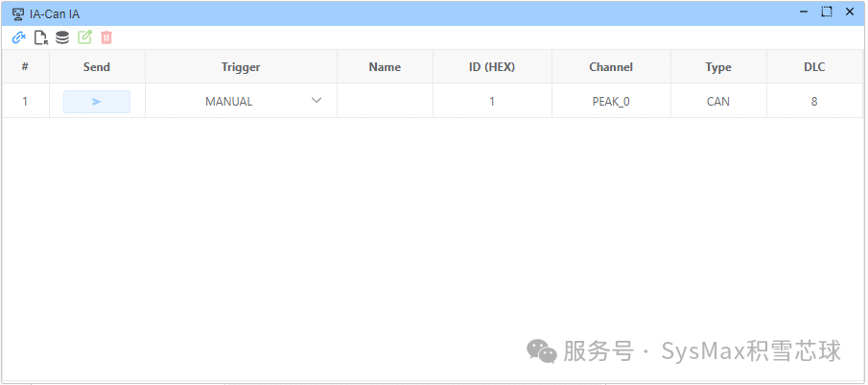Click the DLC column header
868x385 pixels.
[x=813, y=67]
